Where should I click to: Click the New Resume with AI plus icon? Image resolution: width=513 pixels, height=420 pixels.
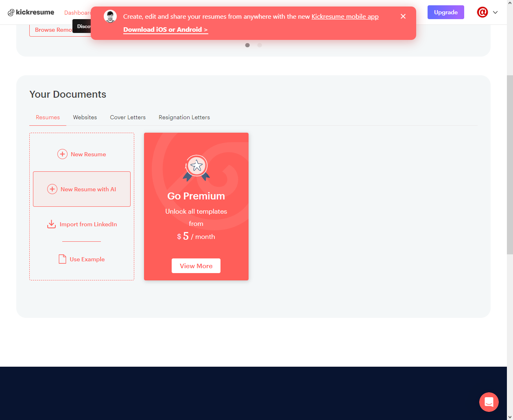[52, 189]
